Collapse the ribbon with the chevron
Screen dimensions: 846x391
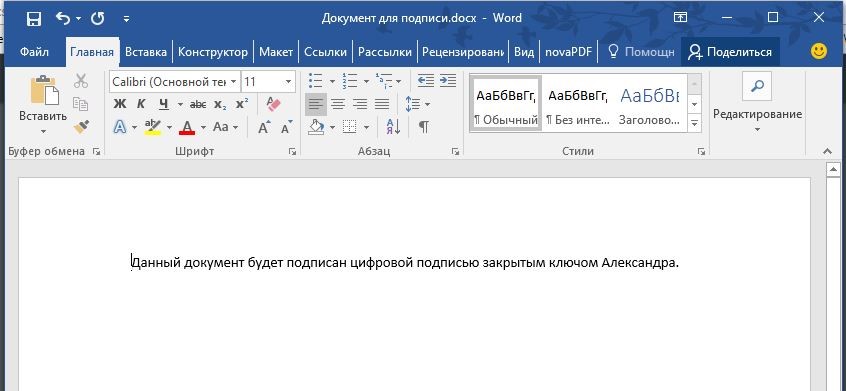pos(828,152)
